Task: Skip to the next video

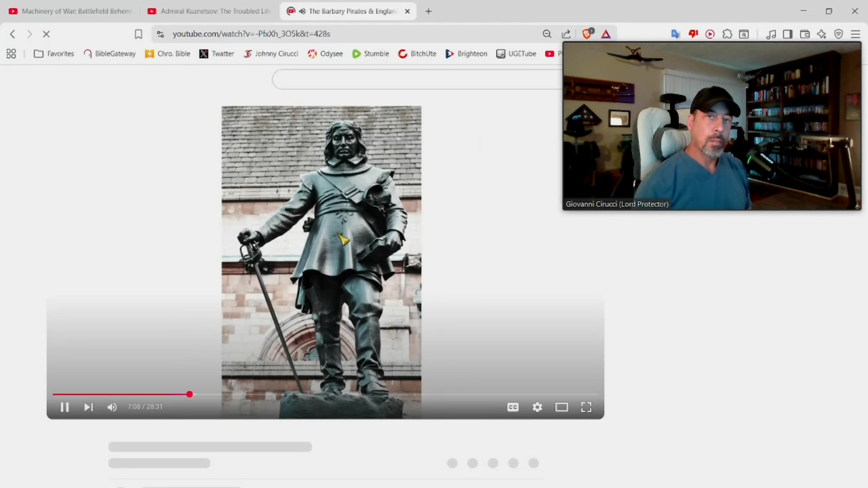Action: [x=88, y=407]
